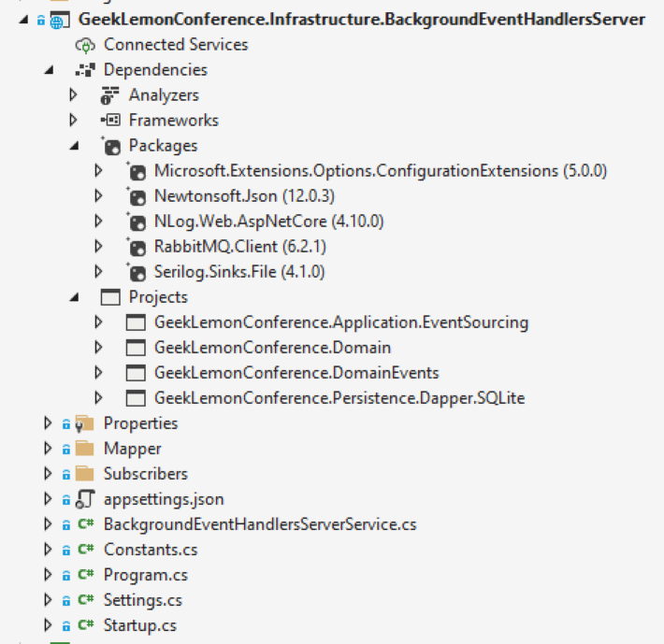Screen dimensions: 664x644
Task: Collapse the Dependencies node
Action: point(50,70)
